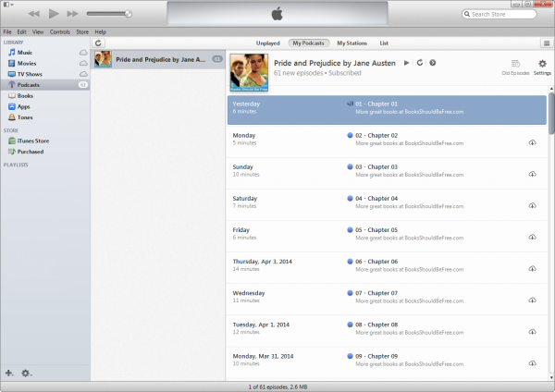555x392 pixels.
Task: Switch to the List tab
Action: pos(384,43)
